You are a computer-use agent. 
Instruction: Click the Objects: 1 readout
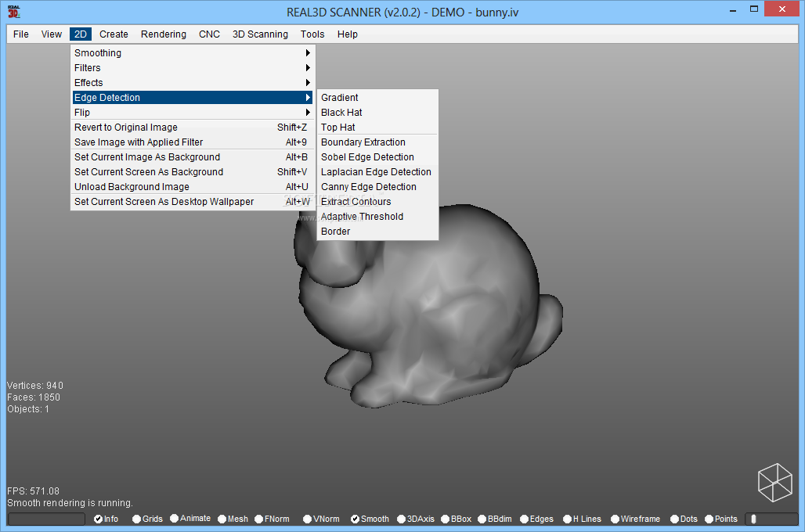point(27,409)
